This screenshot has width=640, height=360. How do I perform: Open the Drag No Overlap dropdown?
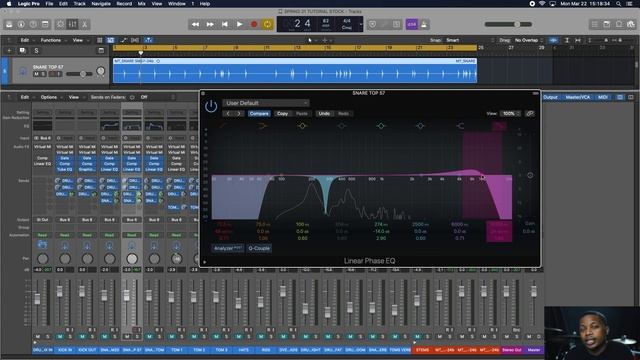tap(529, 40)
